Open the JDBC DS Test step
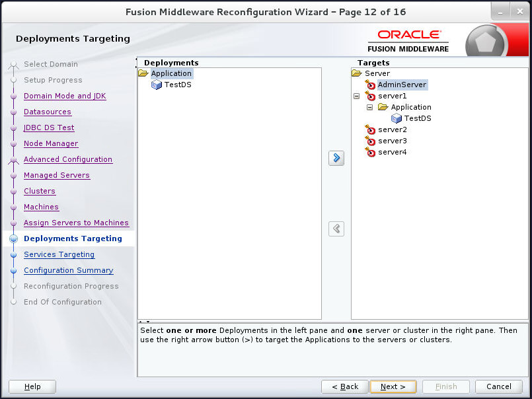Viewport: 532px width, 399px height. click(x=49, y=127)
